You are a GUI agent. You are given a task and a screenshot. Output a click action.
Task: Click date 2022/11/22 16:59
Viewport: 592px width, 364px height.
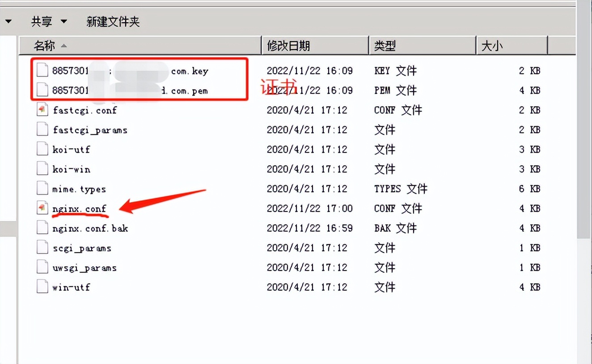[x=309, y=228]
